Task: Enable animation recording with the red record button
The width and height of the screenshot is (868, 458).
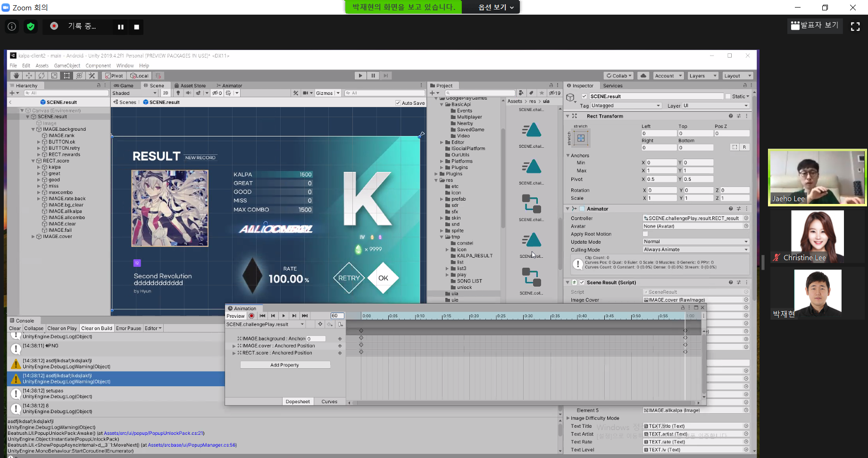Action: pos(252,316)
